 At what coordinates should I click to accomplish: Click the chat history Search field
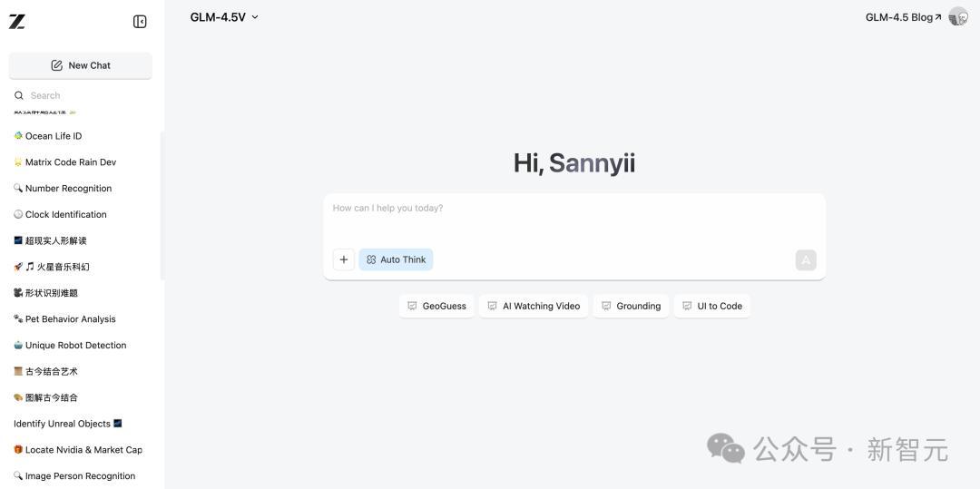(x=86, y=95)
